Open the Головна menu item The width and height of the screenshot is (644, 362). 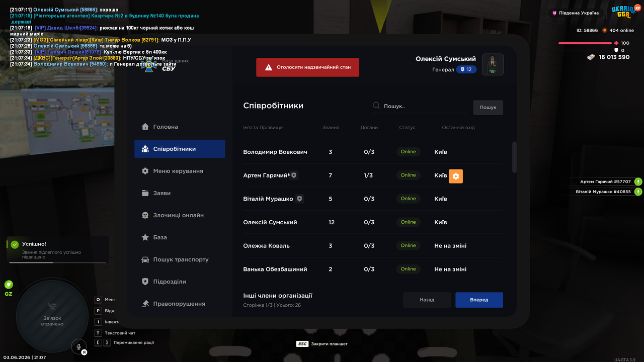point(180,127)
